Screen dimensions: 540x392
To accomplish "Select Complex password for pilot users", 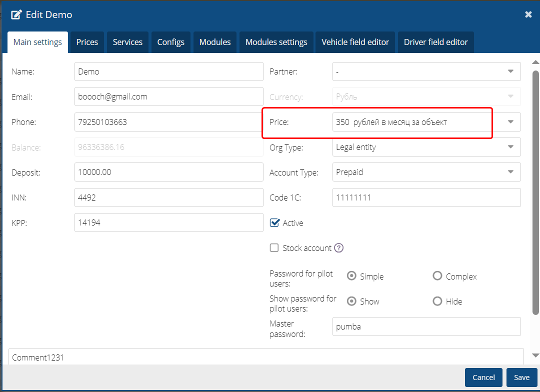I will 437,276.
